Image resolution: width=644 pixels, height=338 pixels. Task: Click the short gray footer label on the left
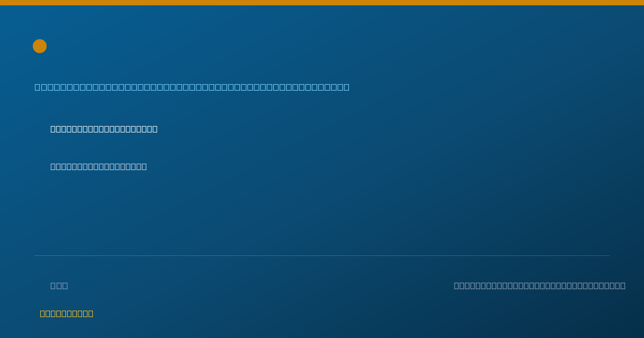[59, 285]
